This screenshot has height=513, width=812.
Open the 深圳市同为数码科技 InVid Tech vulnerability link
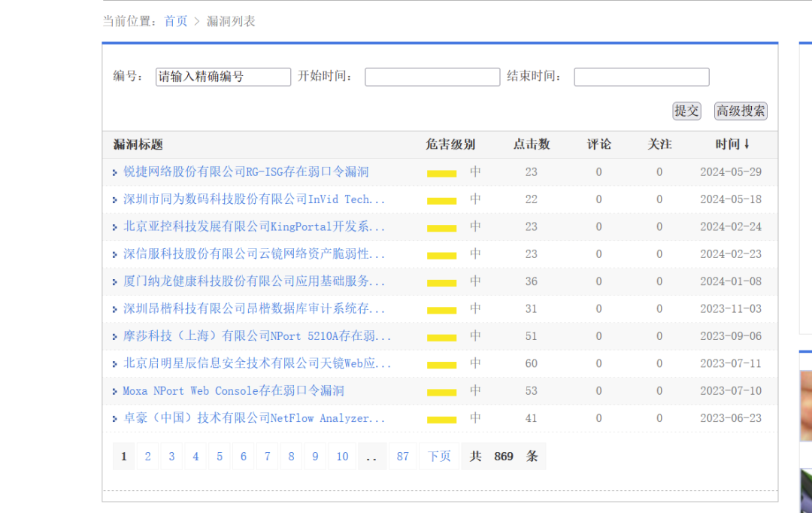pos(254,199)
